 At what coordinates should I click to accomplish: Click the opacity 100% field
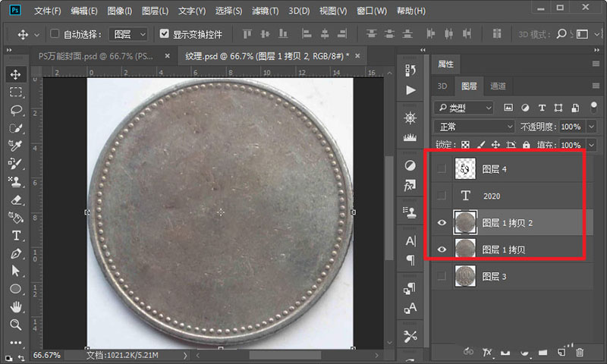571,127
